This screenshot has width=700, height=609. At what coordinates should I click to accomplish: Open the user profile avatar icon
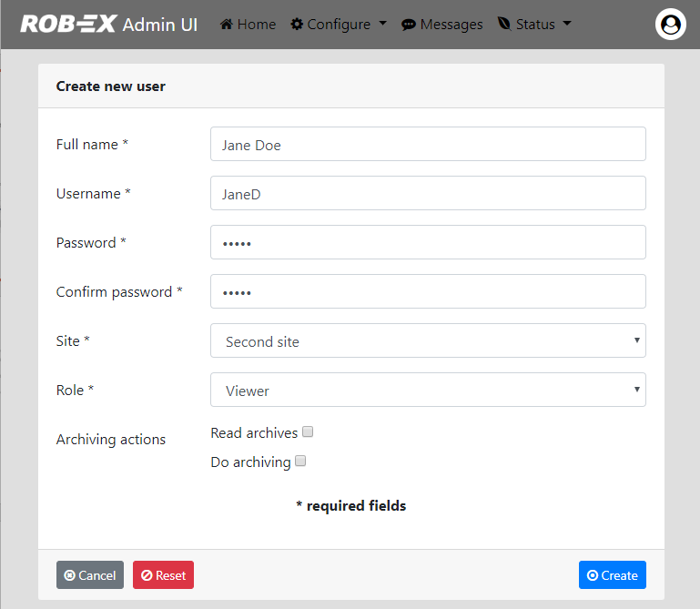(671, 25)
